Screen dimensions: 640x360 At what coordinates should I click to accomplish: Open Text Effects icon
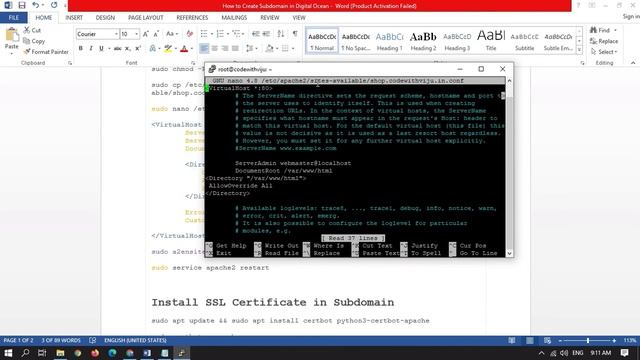tap(153, 49)
